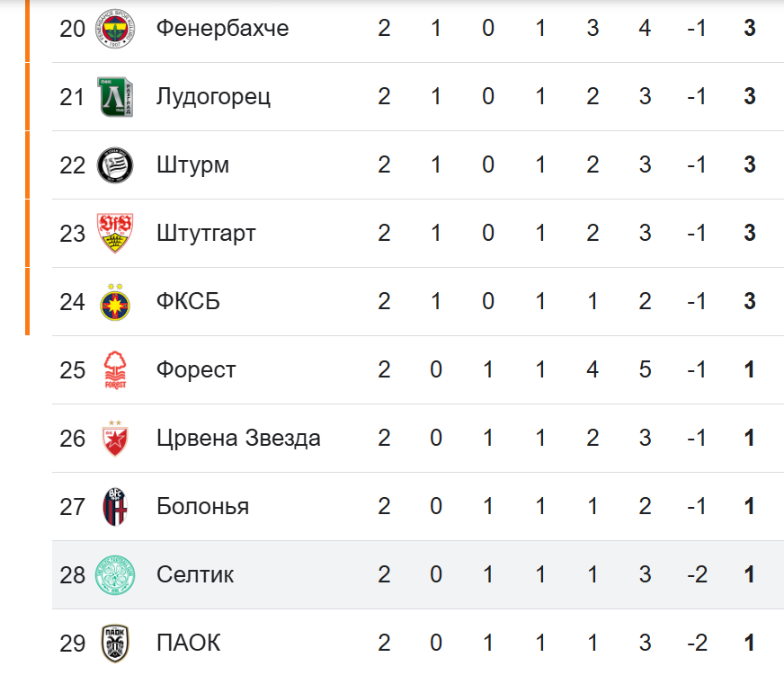
Task: Click position number 24 for ФКСБ
Action: [x=72, y=302]
